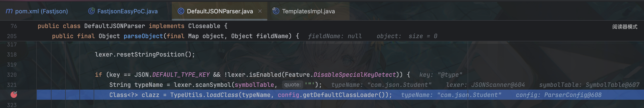Click the FastjsonEasyPoC.java runnable class icon

click(x=91, y=11)
